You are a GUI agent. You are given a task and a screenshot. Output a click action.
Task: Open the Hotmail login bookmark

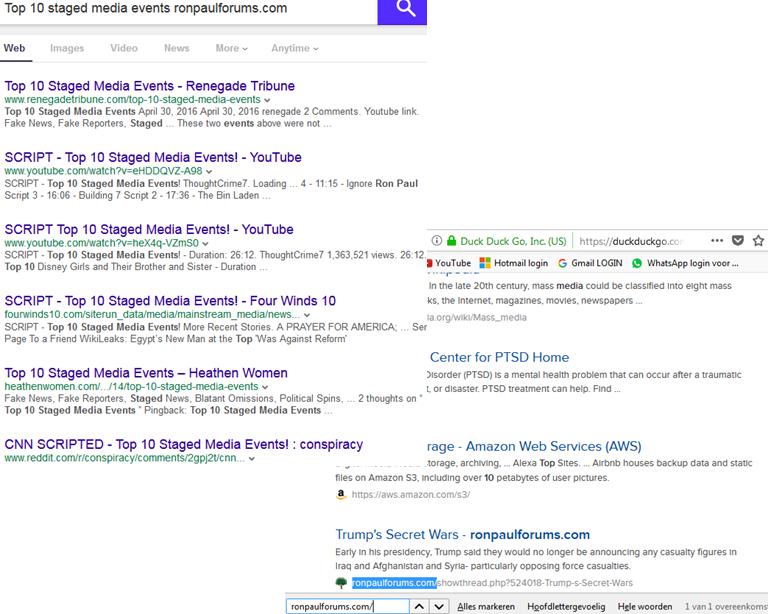(x=513, y=263)
